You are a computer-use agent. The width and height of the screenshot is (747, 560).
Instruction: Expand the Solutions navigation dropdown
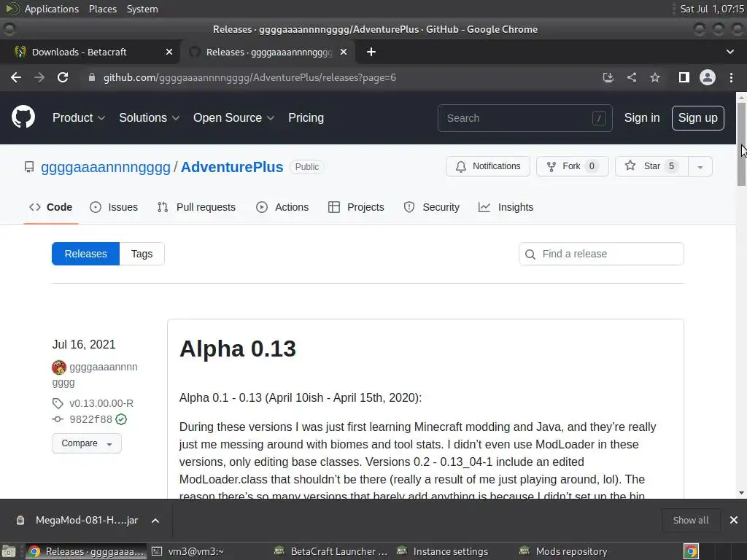coord(149,117)
